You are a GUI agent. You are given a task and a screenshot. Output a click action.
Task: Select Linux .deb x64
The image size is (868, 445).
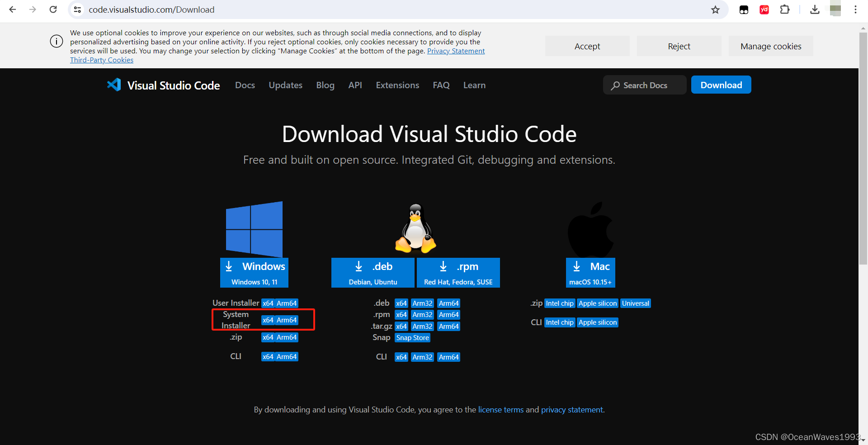coord(401,303)
